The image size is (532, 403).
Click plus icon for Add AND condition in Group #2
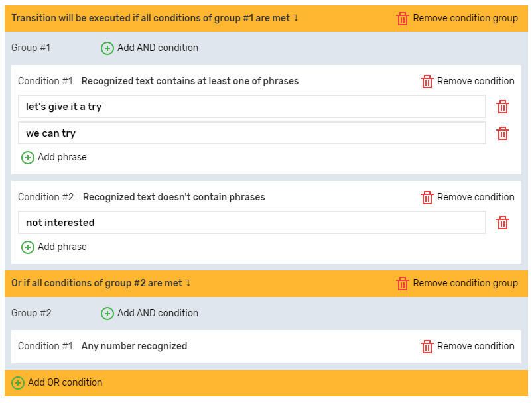[x=107, y=314]
